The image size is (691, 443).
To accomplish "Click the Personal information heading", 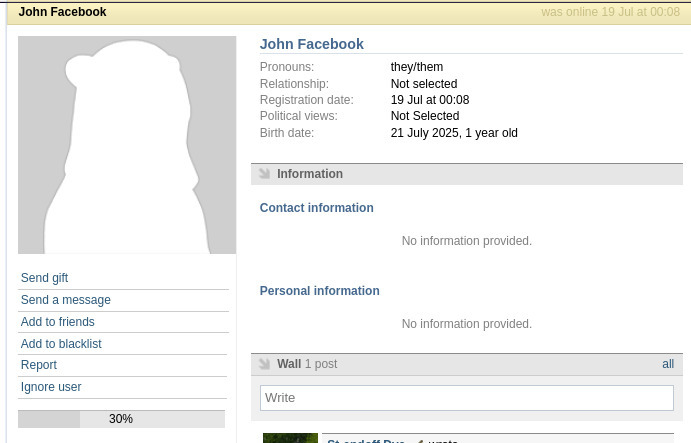I will 319,291.
